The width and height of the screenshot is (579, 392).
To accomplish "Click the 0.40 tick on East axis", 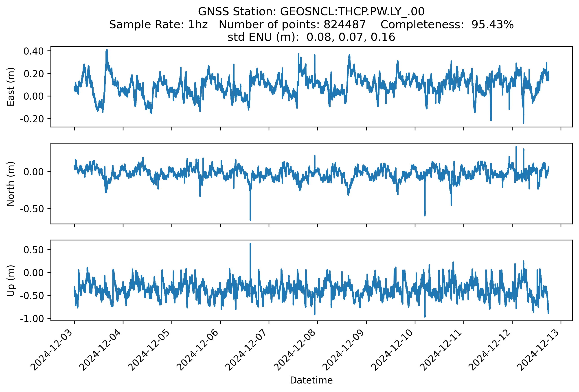I will 33,51.
